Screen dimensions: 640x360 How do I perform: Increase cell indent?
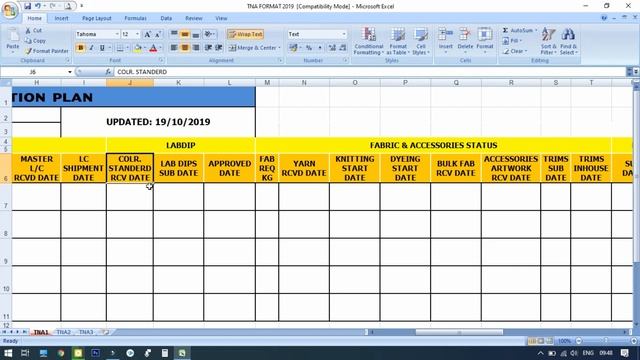pyautogui.click(x=219, y=48)
